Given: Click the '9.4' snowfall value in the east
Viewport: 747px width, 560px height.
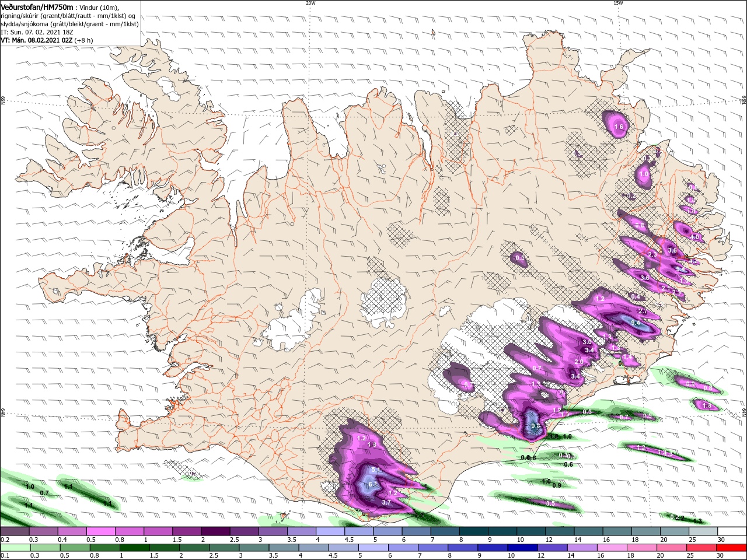Looking at the screenshot, I should [636, 323].
